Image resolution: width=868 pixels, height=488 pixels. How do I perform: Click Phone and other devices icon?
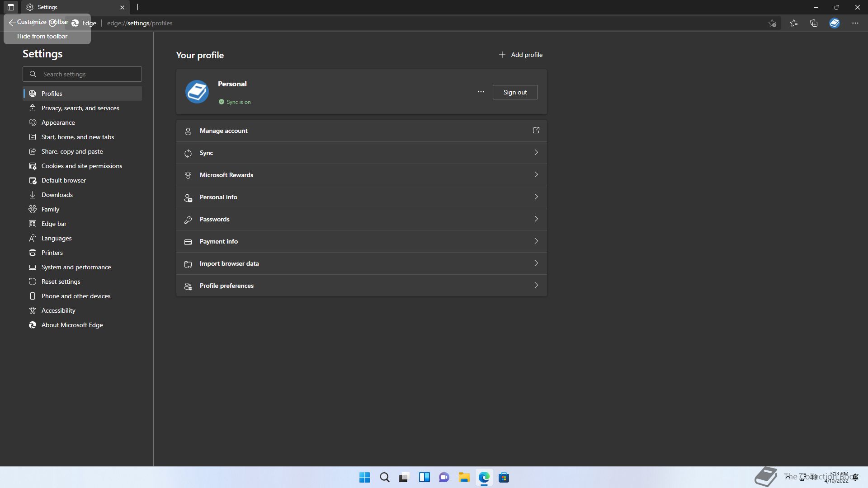click(x=33, y=296)
